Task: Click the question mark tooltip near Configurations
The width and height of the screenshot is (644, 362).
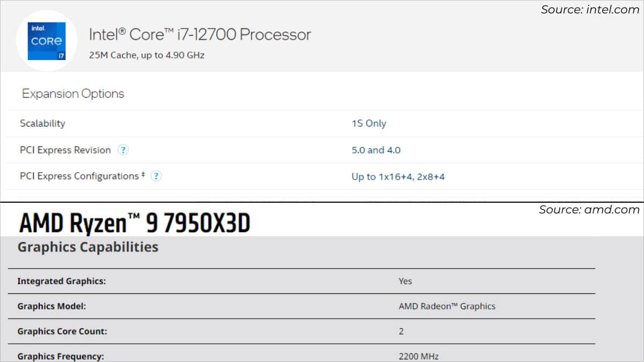Action: [x=156, y=176]
